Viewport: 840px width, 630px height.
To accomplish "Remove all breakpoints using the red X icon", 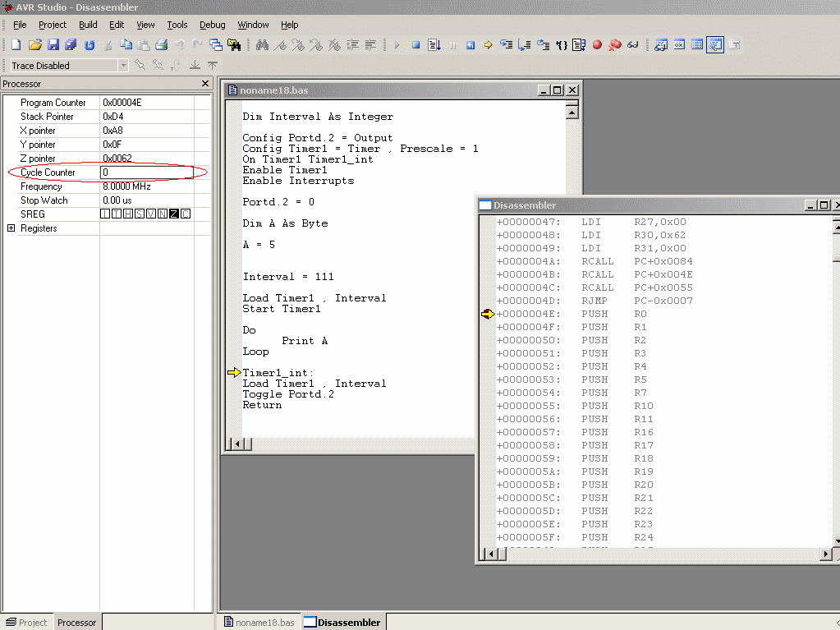I will (615, 45).
